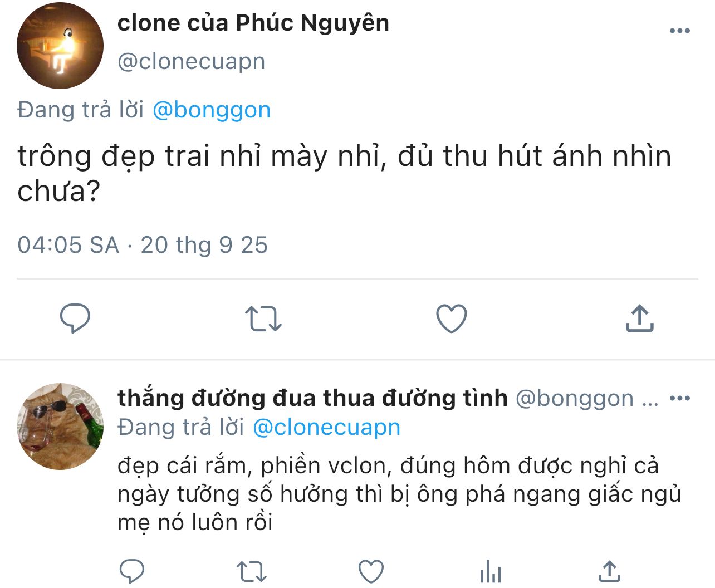Open clone của Phúc Nguyên's profile picture
The height and width of the screenshot is (588, 715).
[60, 46]
